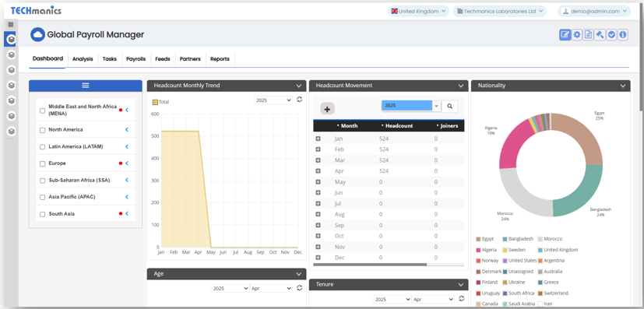Image resolution: width=644 pixels, height=309 pixels.
Task: Open the settings gear icon in header
Action: point(577,35)
